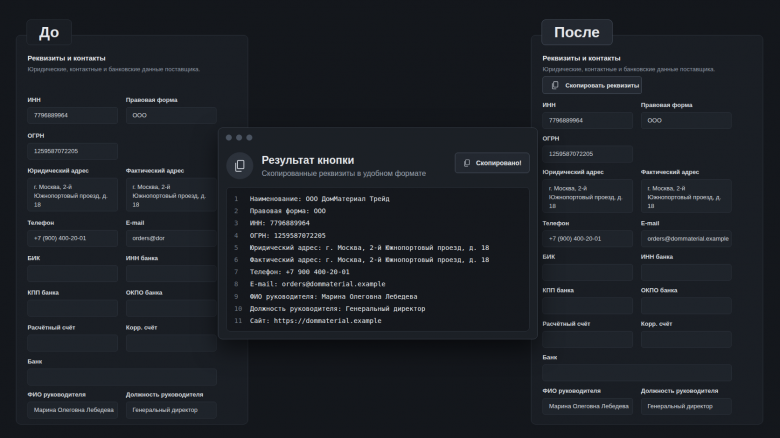
Task: Click code line starting 'ФИО руководителя:'
Action: click(x=333, y=296)
